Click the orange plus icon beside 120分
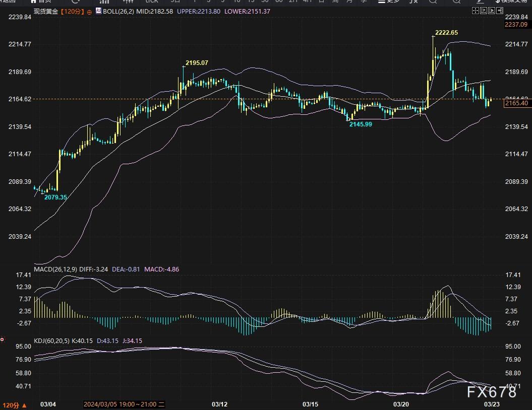 (89, 11)
